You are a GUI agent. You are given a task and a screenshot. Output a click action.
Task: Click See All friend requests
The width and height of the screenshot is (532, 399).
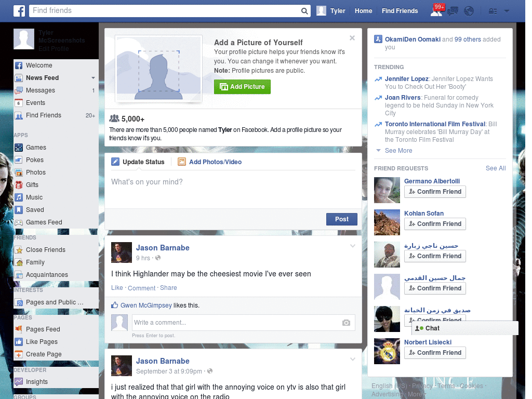496,168
